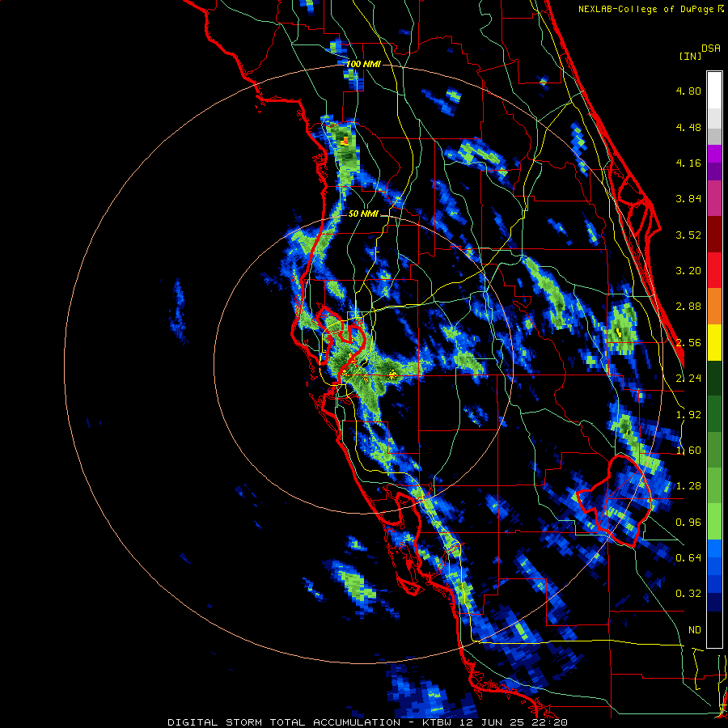
Task: Click the 22:20 timestamp
Action: tap(549, 722)
